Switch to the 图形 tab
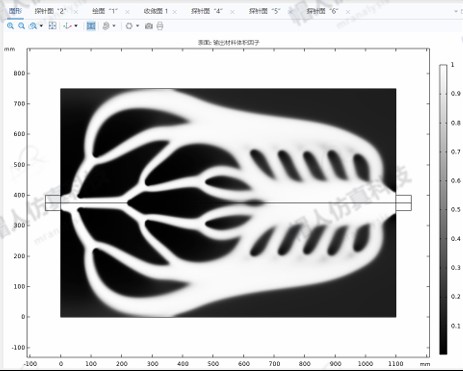The image size is (463, 371). click(x=15, y=11)
